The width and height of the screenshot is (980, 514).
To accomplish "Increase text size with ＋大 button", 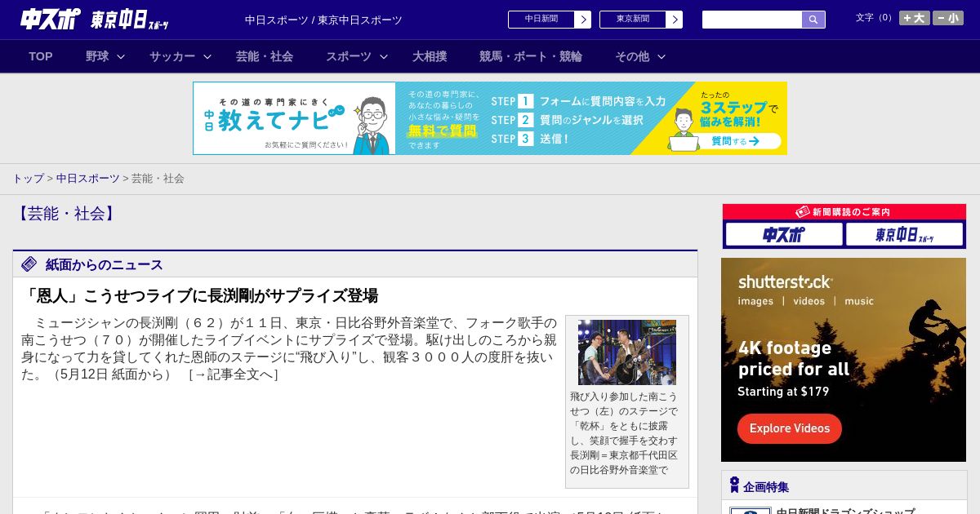I will pos(915,18).
